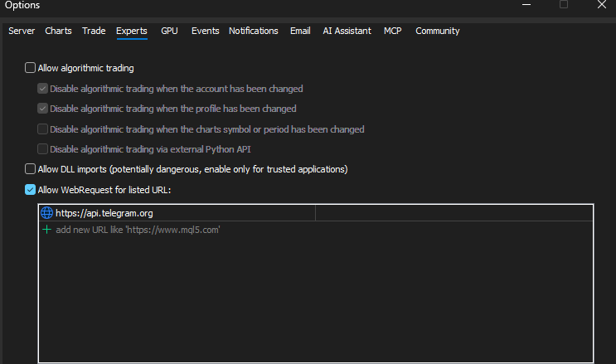Click the 'add new URL' placeholder field
This screenshot has width=616, height=364.
(x=138, y=230)
